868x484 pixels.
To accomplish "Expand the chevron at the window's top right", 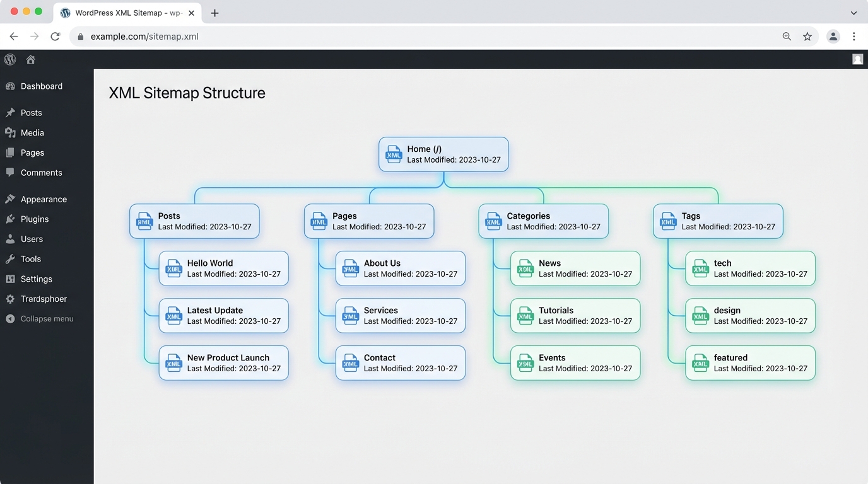I will (x=853, y=13).
